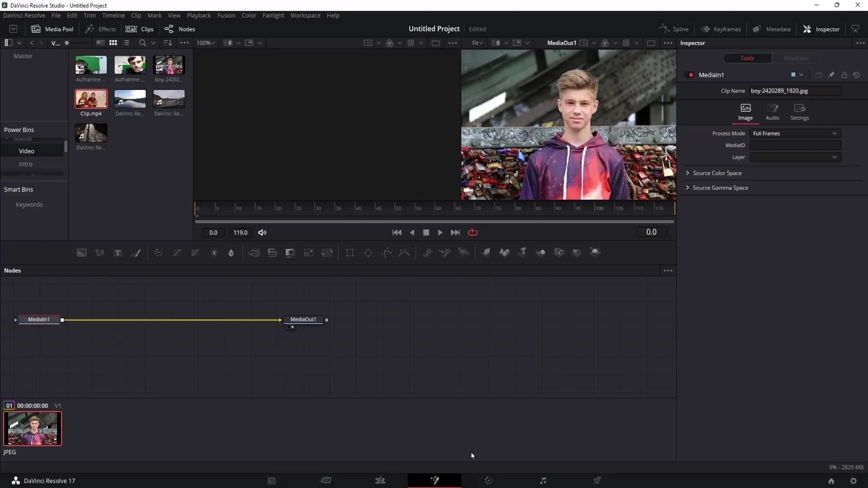Select the Inspector panel icon

(x=808, y=28)
